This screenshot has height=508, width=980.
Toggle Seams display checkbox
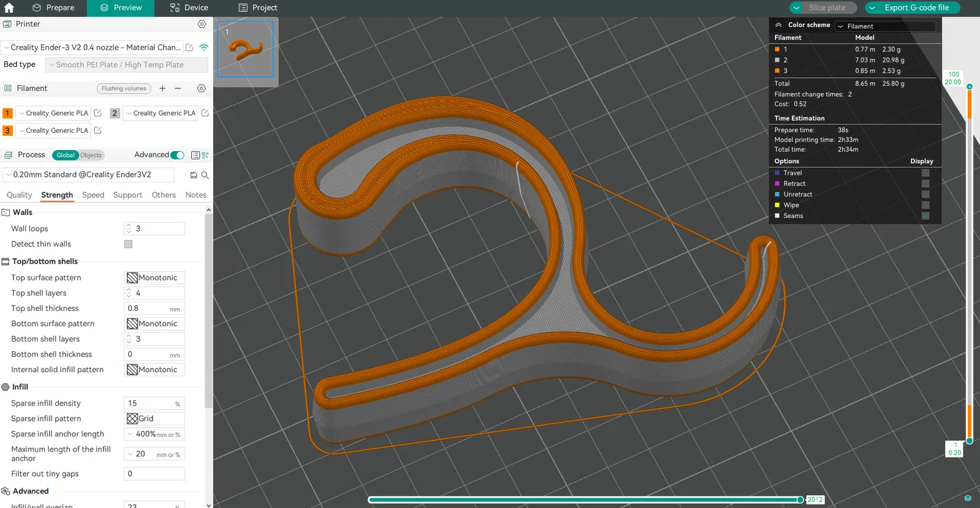(x=925, y=215)
